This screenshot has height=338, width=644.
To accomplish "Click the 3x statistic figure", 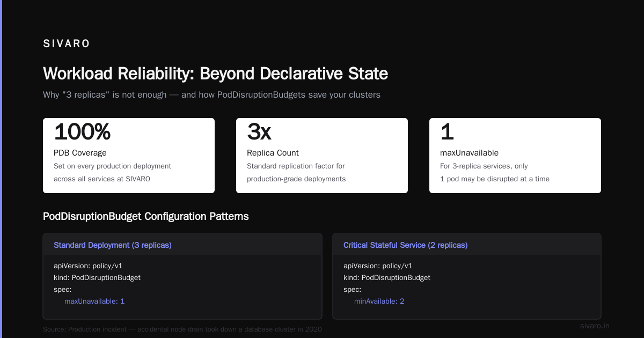I will click(x=259, y=132).
